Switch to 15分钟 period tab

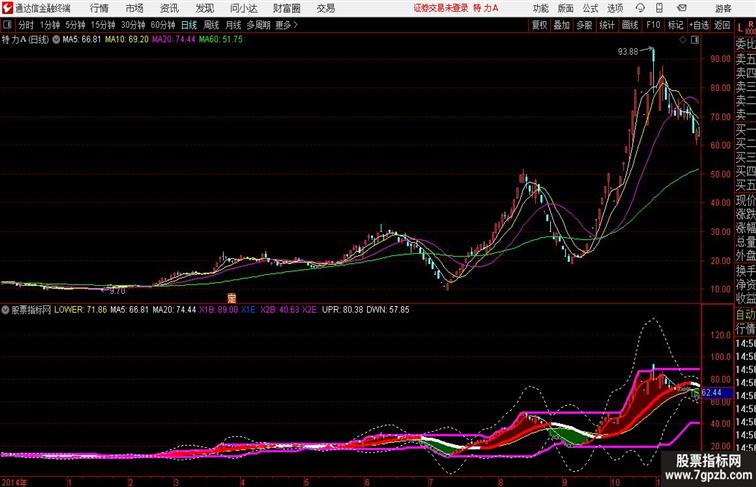pyautogui.click(x=103, y=25)
